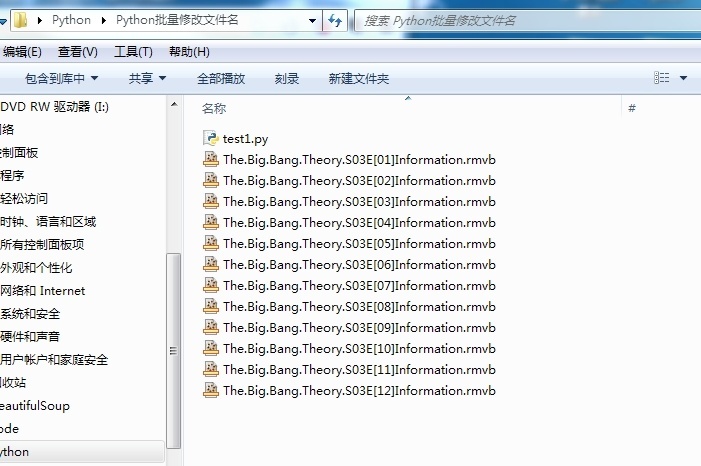This screenshot has height=466, width=701.
Task: Click the video icon of S03E[10] file
Action: pyautogui.click(x=211, y=348)
